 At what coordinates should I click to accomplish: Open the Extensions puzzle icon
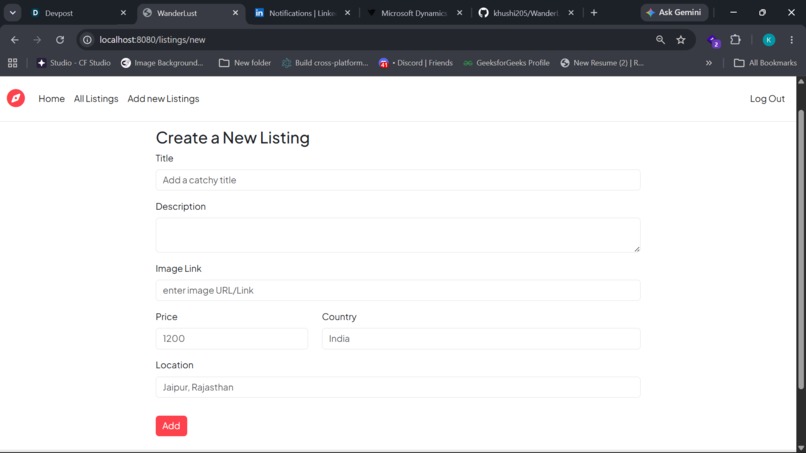[x=735, y=40]
